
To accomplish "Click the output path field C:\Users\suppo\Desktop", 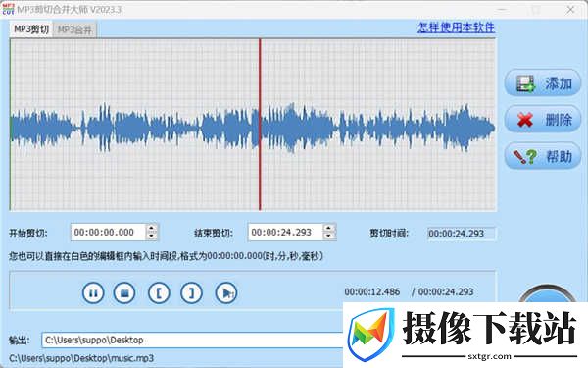I will (192, 341).
